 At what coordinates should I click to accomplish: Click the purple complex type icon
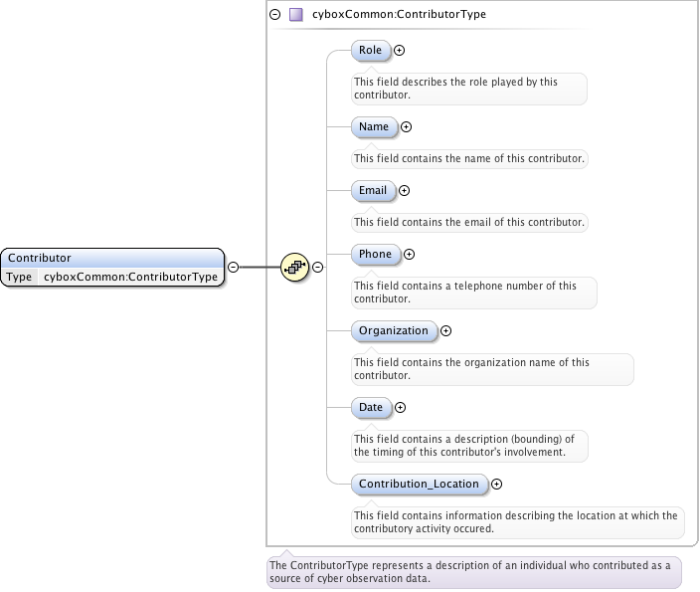[295, 15]
